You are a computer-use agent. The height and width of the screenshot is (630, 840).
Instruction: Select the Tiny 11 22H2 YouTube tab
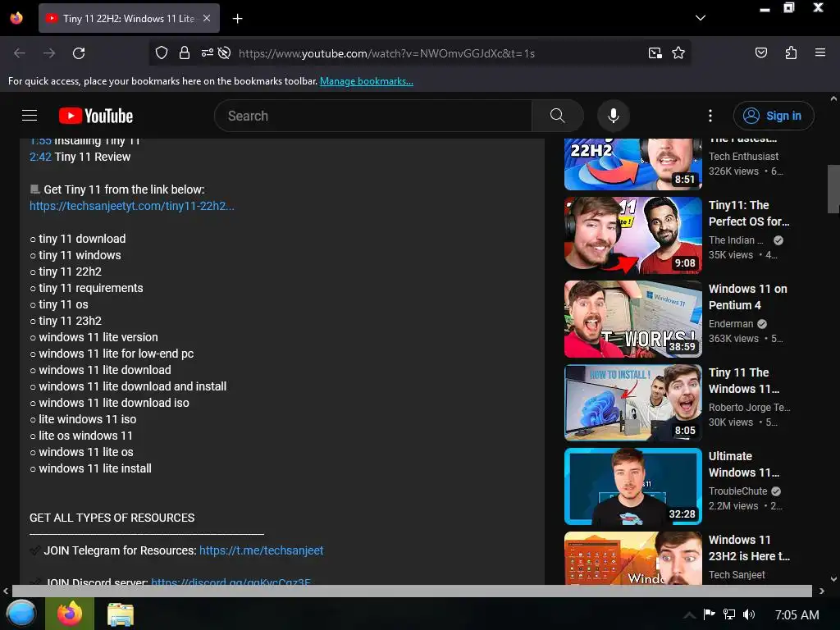click(x=129, y=18)
